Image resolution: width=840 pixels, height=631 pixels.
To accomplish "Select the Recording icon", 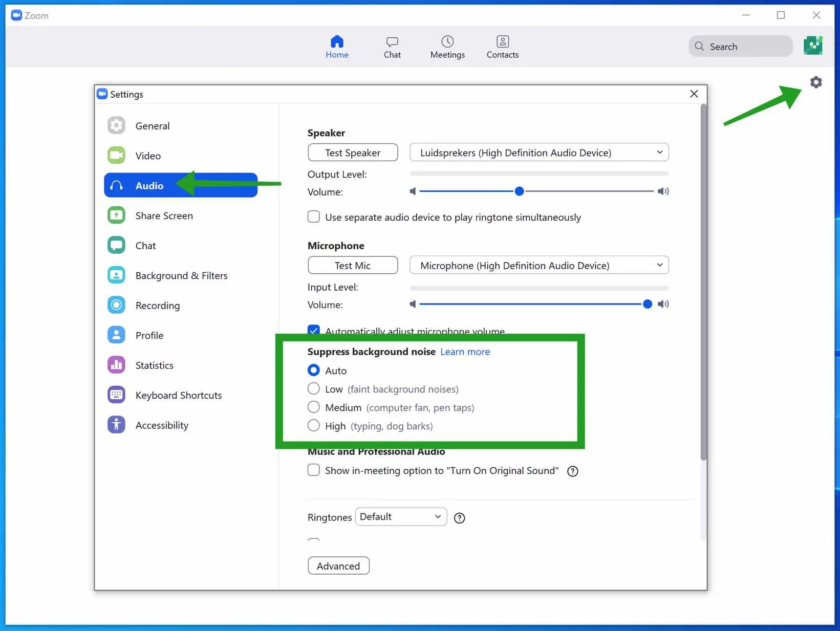I will coord(116,305).
